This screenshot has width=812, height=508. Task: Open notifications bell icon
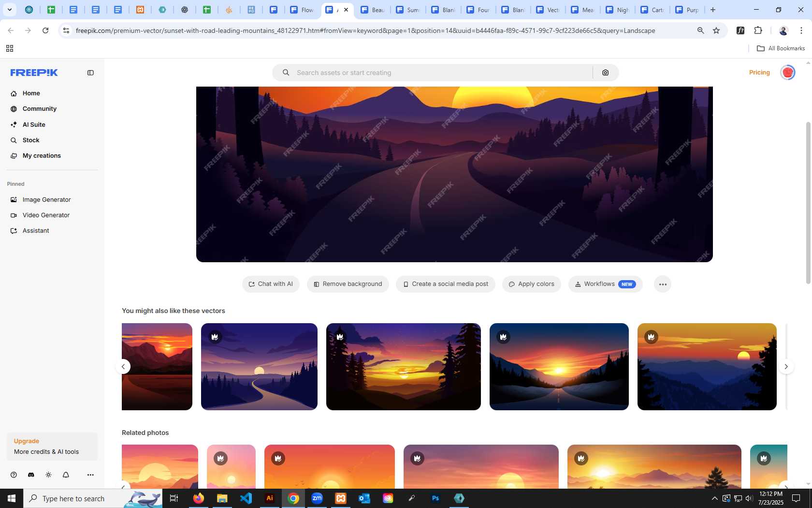coord(66,475)
